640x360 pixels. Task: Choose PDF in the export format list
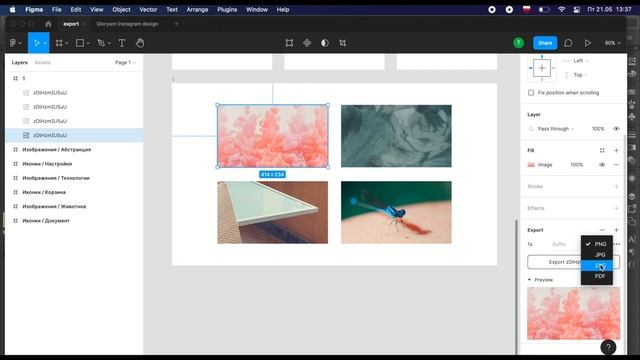[x=597, y=276]
